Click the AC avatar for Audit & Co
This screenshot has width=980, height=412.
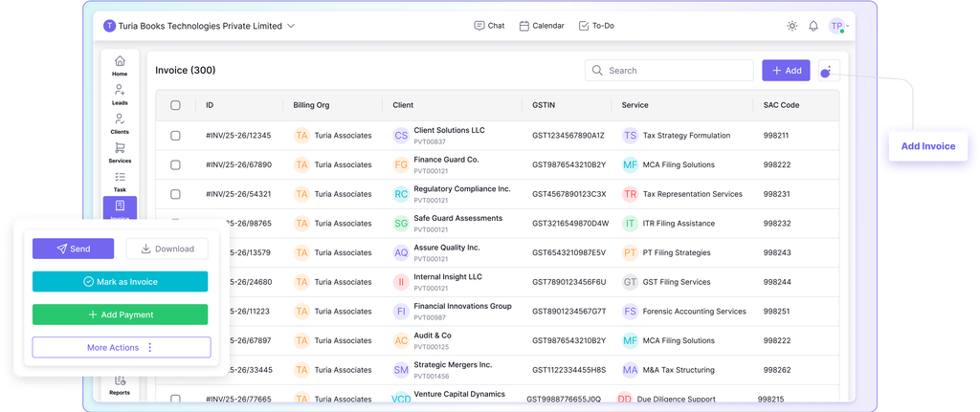[x=401, y=341]
